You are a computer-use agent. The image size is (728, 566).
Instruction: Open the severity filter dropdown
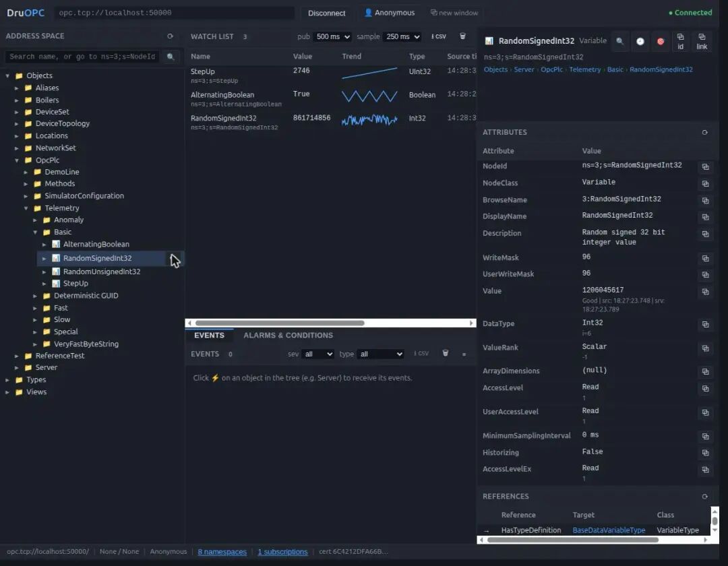point(318,354)
